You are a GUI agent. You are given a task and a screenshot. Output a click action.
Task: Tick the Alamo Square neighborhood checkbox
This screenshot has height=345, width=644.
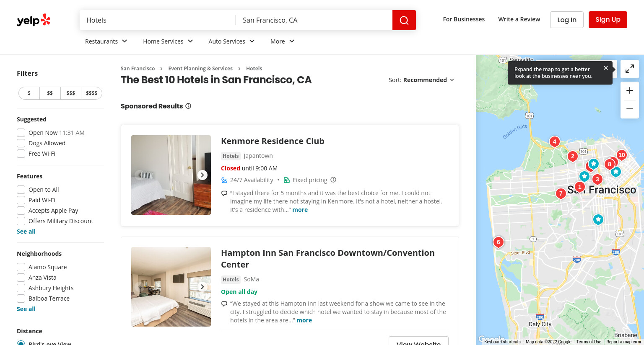[x=21, y=267]
